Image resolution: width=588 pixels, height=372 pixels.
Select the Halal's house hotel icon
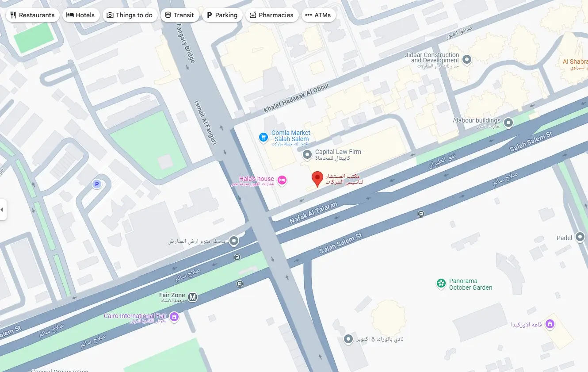282,180
